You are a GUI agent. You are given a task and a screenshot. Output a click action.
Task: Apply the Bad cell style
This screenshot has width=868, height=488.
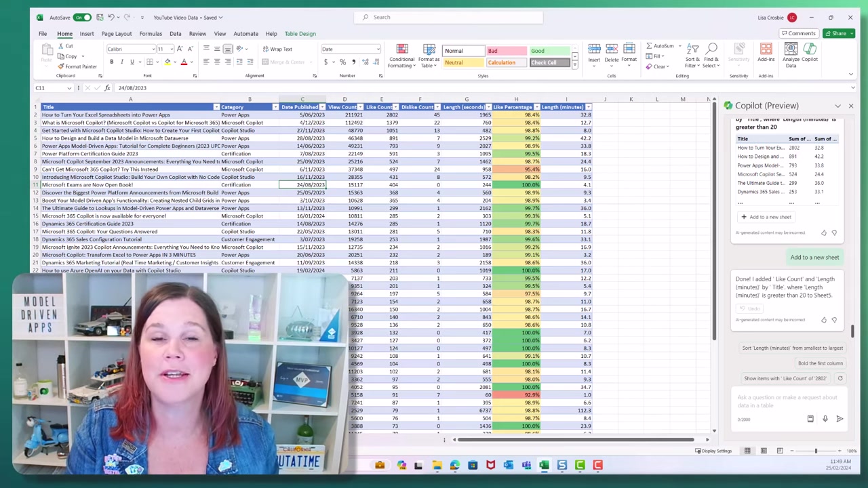pyautogui.click(x=506, y=51)
